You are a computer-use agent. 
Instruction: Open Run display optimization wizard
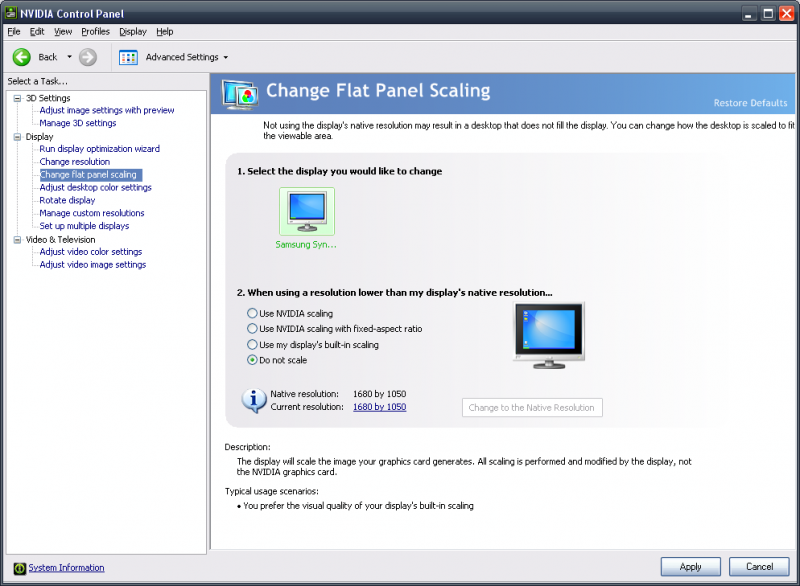(99, 149)
